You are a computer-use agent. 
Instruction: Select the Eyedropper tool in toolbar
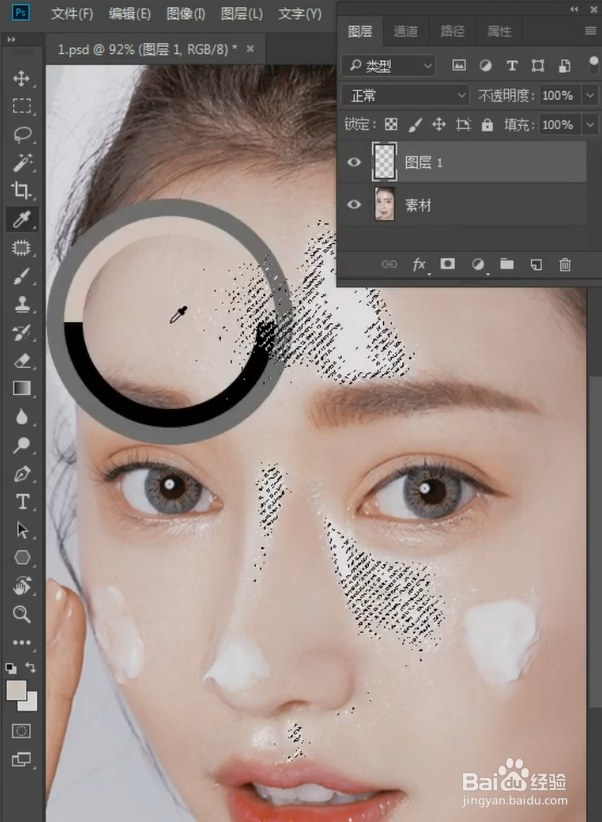(22, 219)
